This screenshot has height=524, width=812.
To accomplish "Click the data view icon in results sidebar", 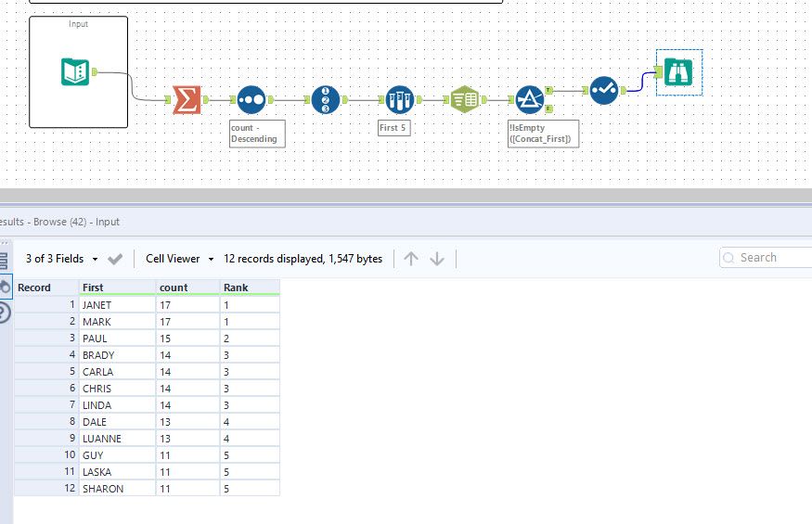I will point(5,287).
